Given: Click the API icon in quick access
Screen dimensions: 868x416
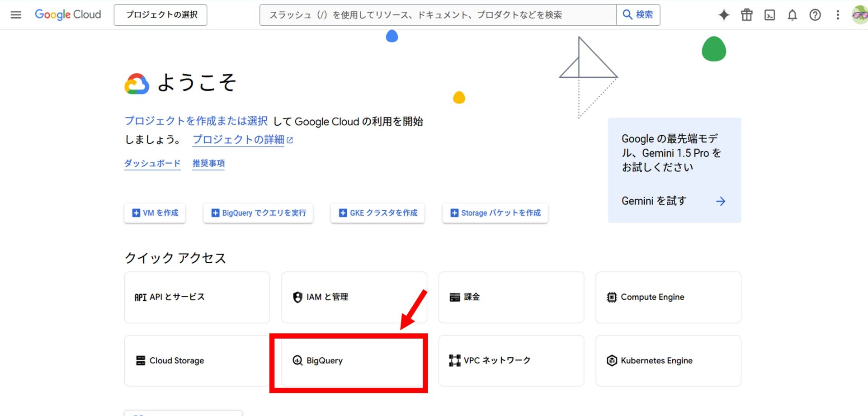Looking at the screenshot, I should (x=140, y=297).
